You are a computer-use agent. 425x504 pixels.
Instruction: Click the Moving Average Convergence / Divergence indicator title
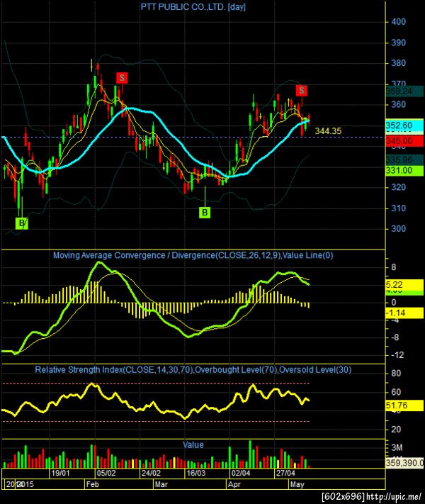tap(193, 255)
